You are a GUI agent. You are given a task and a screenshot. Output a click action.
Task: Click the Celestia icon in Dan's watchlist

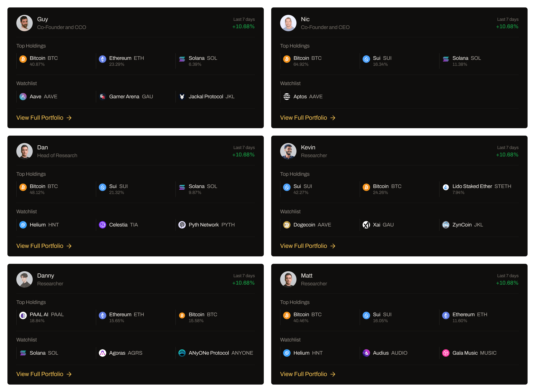[x=103, y=225]
